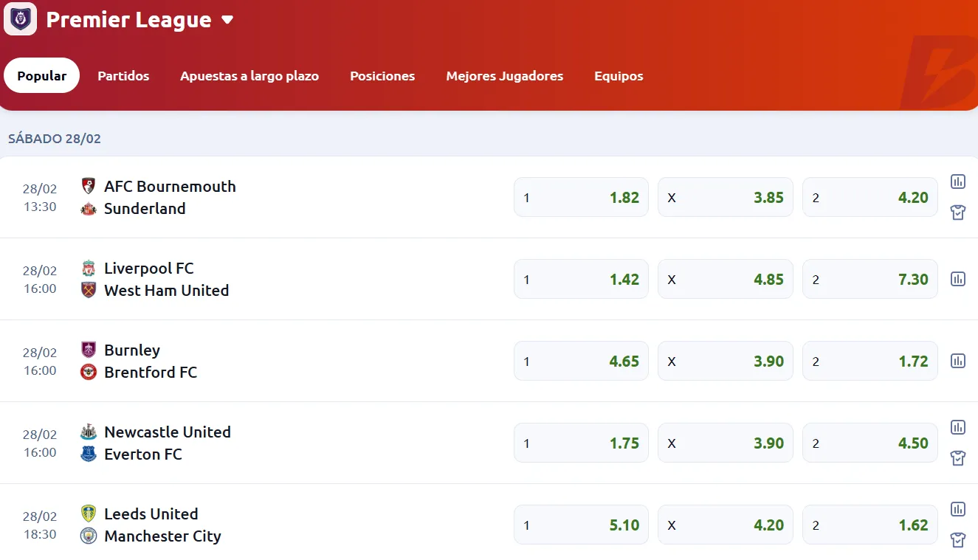
Task: Open lineup jersey icon for Newcastle match
Action: click(958, 458)
